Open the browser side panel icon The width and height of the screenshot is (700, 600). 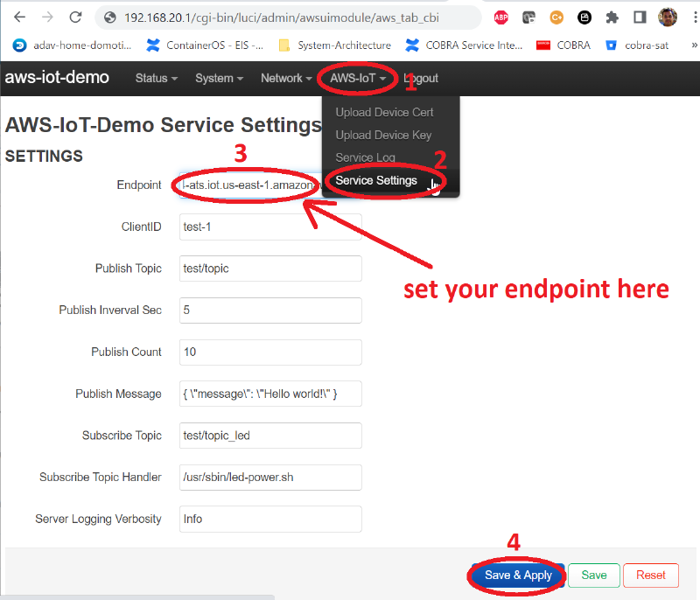[638, 17]
